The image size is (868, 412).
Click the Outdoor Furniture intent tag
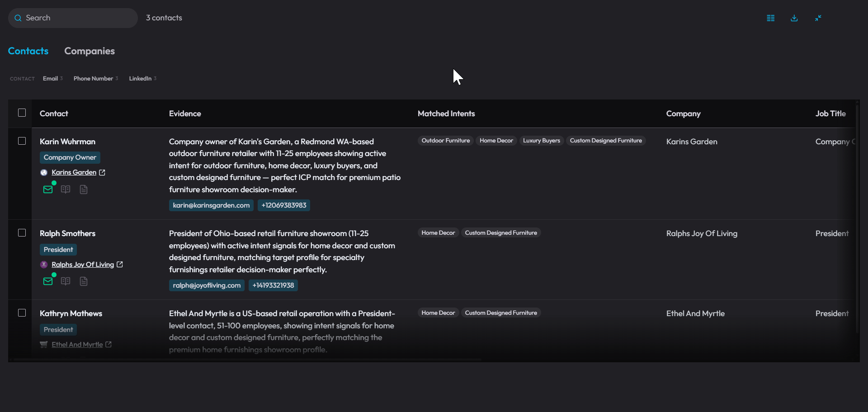pos(446,141)
